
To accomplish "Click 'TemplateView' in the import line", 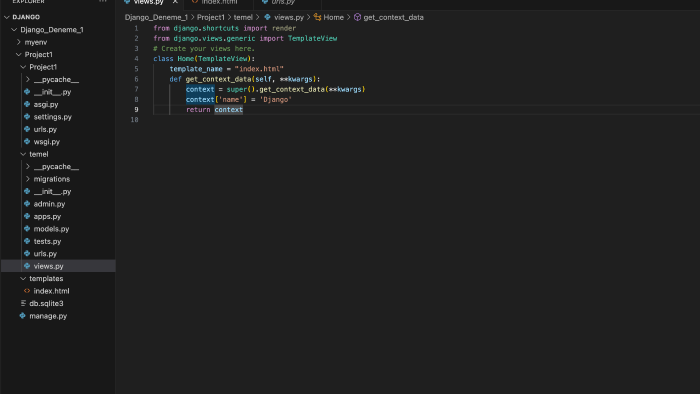I will (312, 38).
